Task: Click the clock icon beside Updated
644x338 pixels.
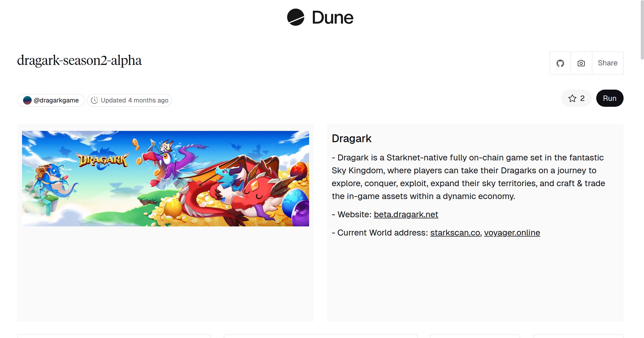Action: 94,100
